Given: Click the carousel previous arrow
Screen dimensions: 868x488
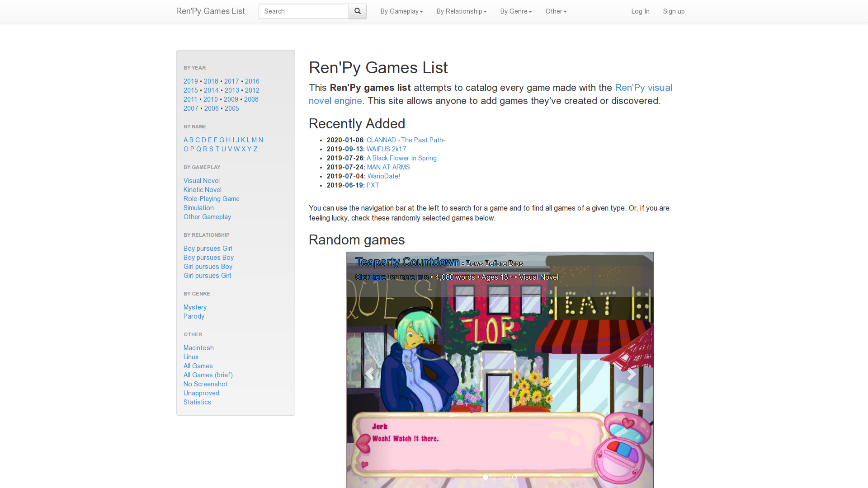Looking at the screenshot, I should pos(370,374).
